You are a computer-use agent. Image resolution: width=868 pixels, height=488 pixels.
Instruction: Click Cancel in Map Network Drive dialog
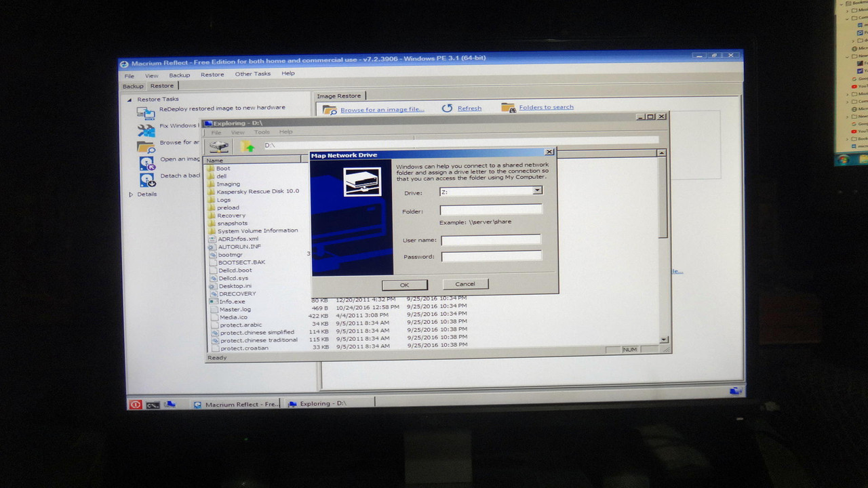coord(465,284)
